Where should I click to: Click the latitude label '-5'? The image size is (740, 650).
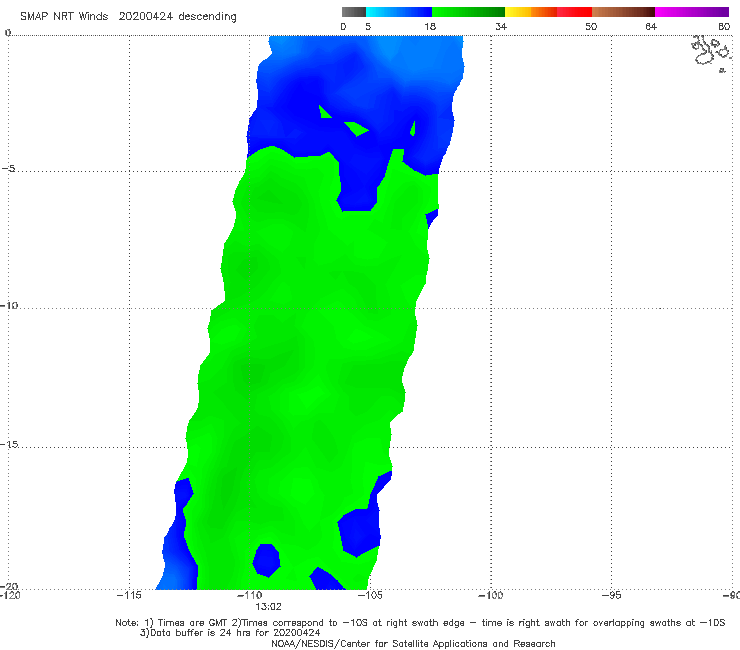(x=8, y=169)
